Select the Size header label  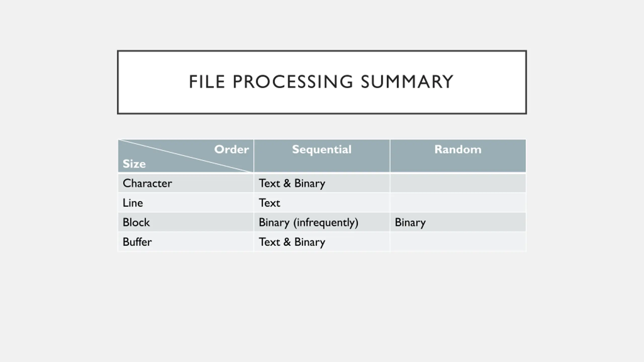(134, 164)
